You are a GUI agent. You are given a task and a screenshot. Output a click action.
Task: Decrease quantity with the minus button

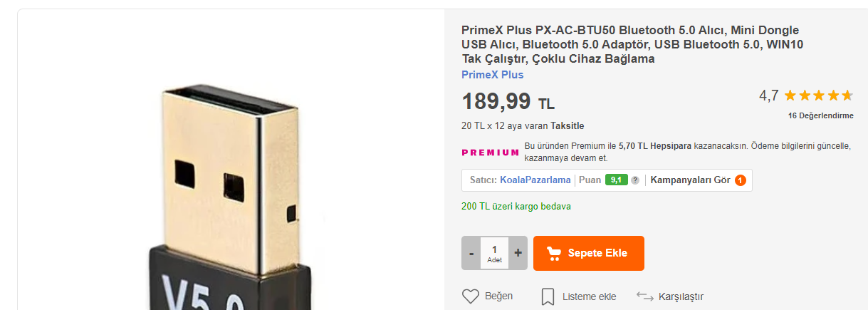(471, 253)
